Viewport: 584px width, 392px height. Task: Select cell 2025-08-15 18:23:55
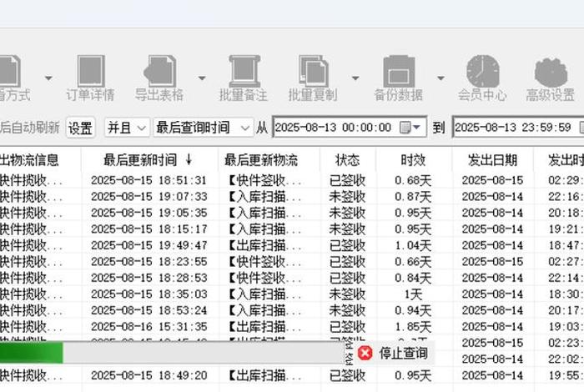[x=149, y=262]
